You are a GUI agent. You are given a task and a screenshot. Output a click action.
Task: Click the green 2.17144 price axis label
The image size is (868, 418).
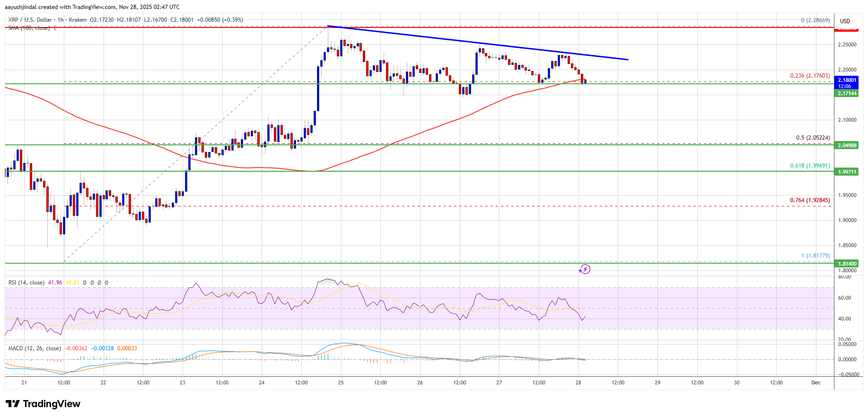pos(847,94)
